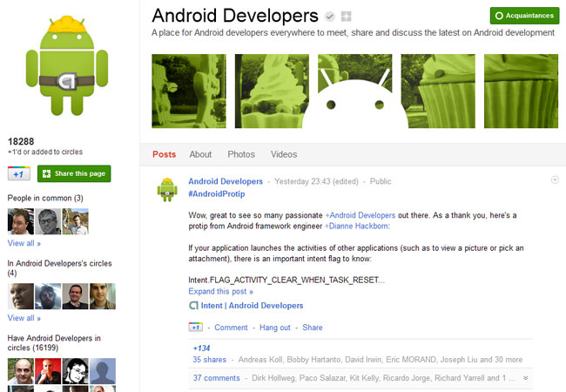
Task: Open first avatar in Android Developers's circles
Action: [21, 296]
